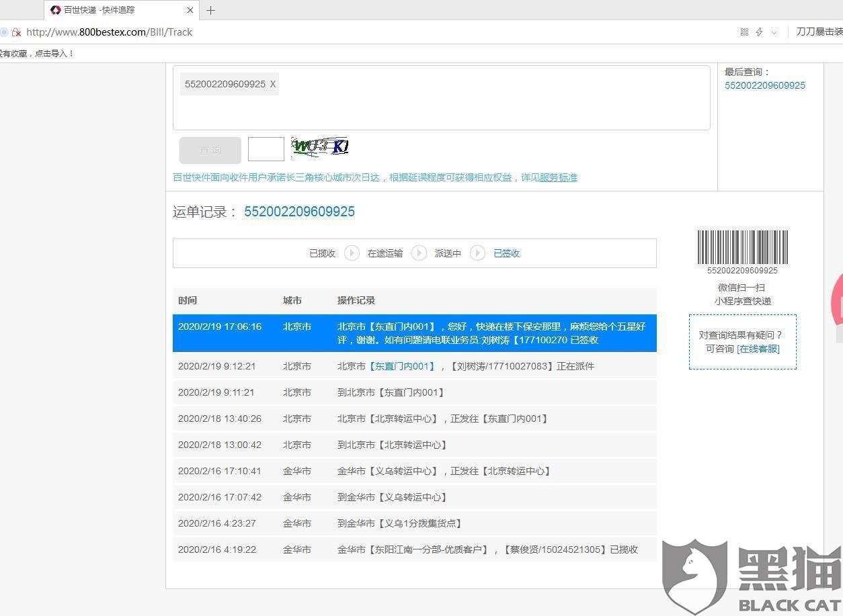Open the QR code grid icon in address bar
The image size is (843, 616).
[x=744, y=32]
